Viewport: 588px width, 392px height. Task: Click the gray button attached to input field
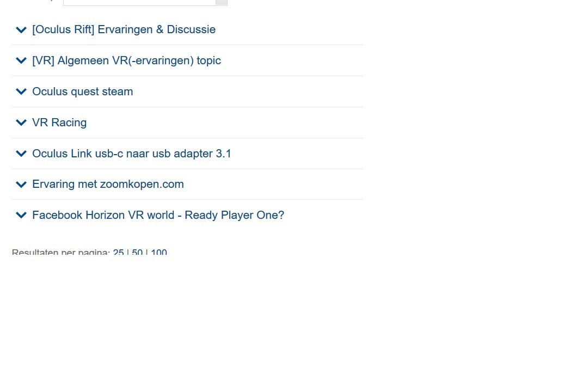point(222,2)
